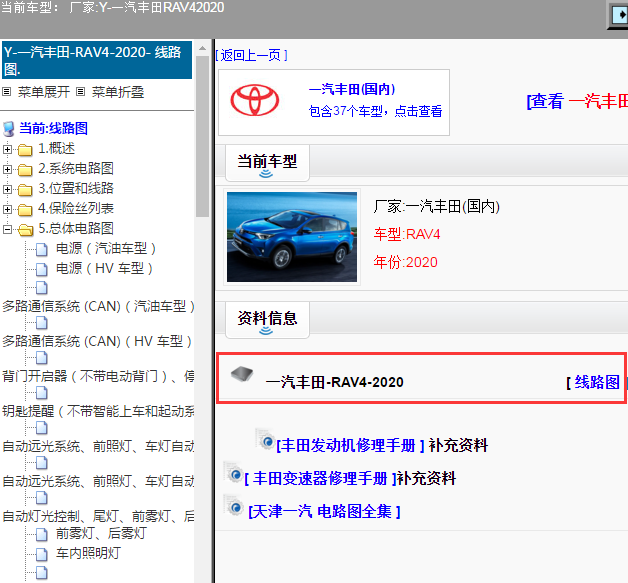Select the 当前车型 tab
The height and width of the screenshot is (583, 628).
click(267, 163)
